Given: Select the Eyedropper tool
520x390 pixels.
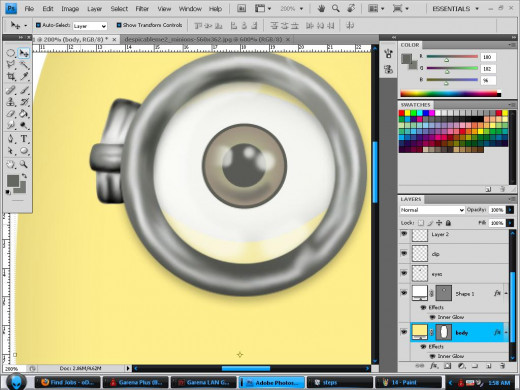Looking at the screenshot, I should (24, 76).
